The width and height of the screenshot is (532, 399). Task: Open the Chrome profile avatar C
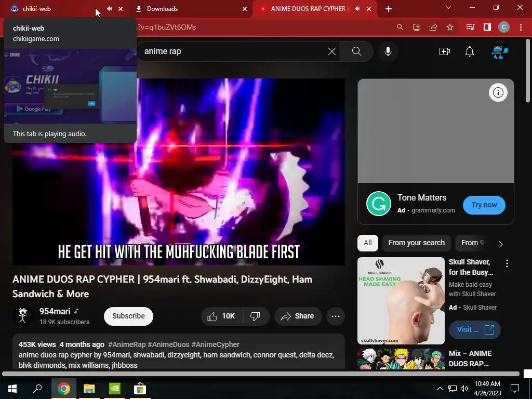tap(504, 27)
